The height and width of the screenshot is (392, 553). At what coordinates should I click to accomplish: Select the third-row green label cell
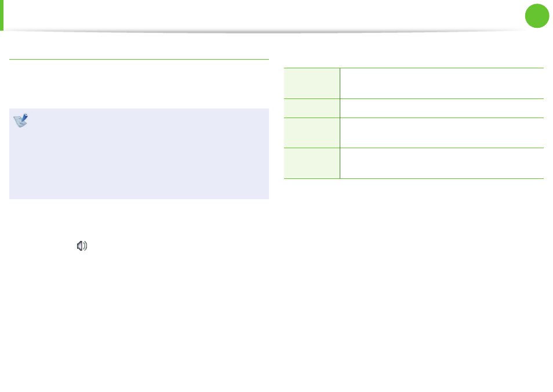point(312,133)
